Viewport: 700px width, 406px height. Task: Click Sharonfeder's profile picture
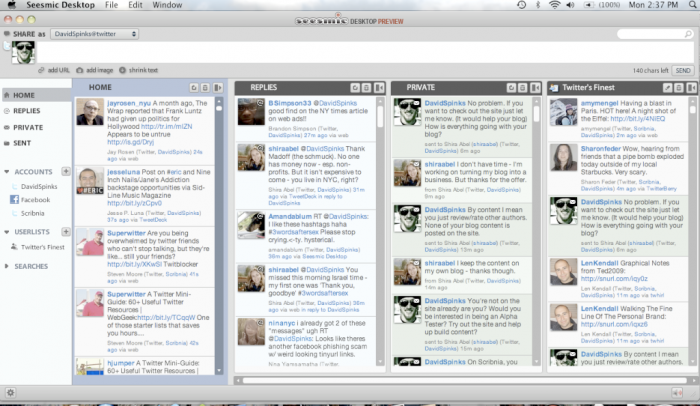(x=563, y=157)
